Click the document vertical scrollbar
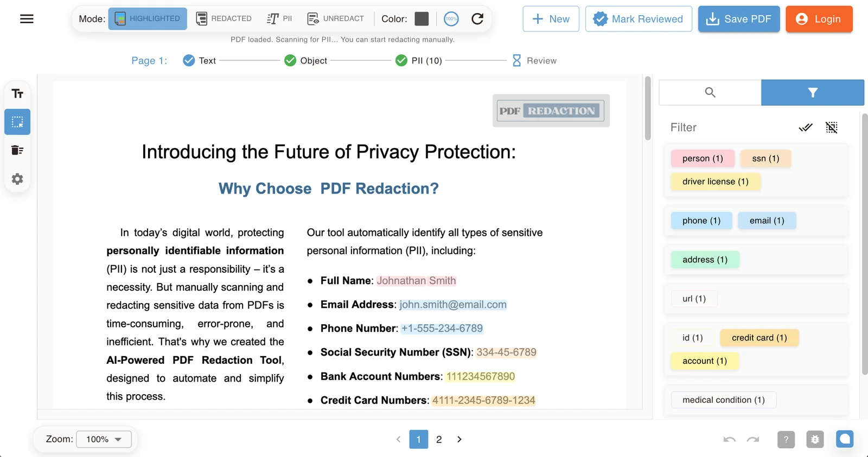Viewport: 868px width, 457px height. tap(648, 108)
